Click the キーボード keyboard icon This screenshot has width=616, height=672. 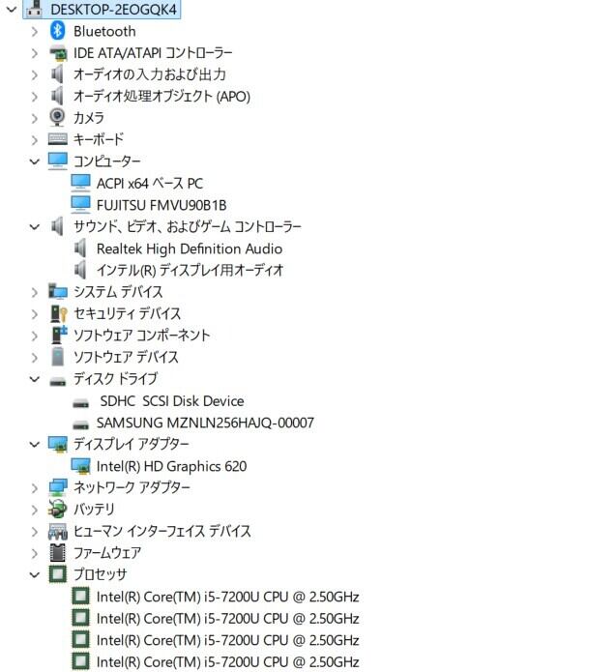pos(57,139)
